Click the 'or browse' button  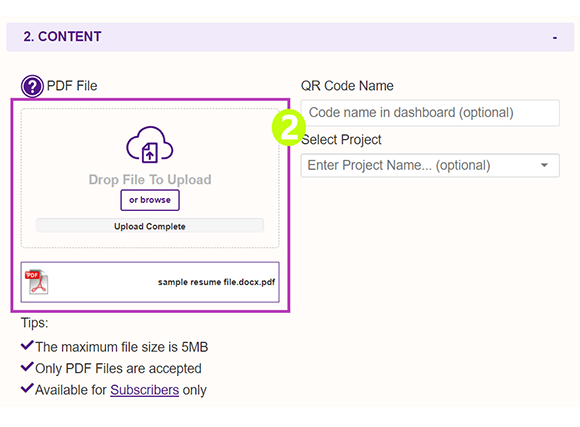pos(150,200)
